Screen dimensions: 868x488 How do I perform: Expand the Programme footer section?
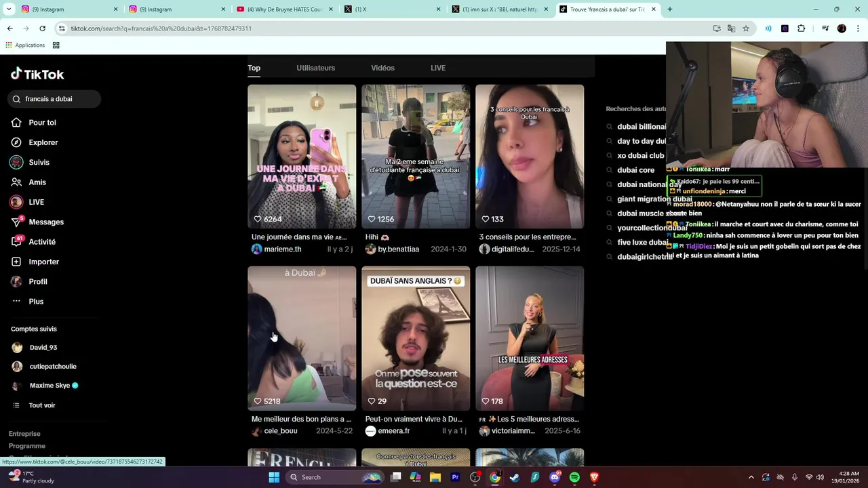(x=27, y=446)
